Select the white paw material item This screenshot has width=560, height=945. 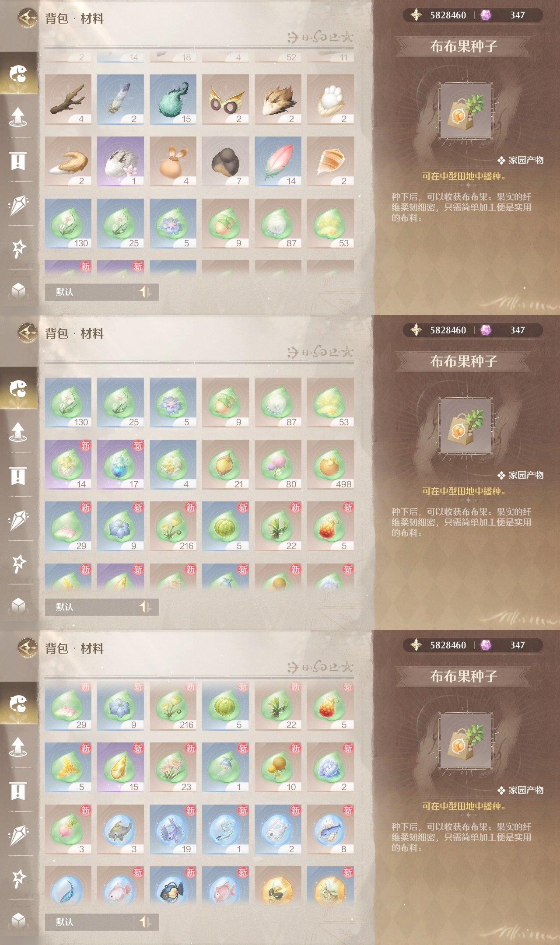330,99
